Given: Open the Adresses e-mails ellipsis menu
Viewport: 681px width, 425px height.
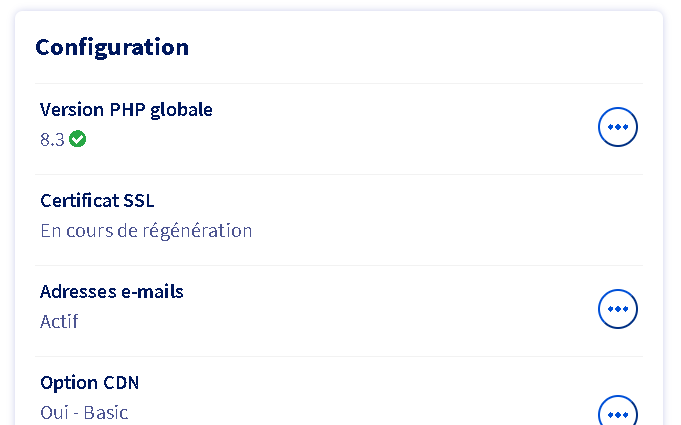Looking at the screenshot, I should [617, 309].
